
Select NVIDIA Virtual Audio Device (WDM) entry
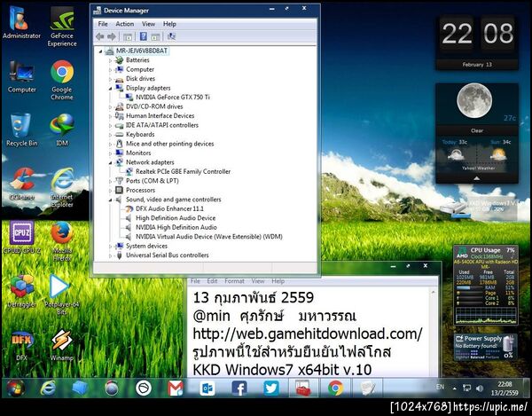pos(209,237)
